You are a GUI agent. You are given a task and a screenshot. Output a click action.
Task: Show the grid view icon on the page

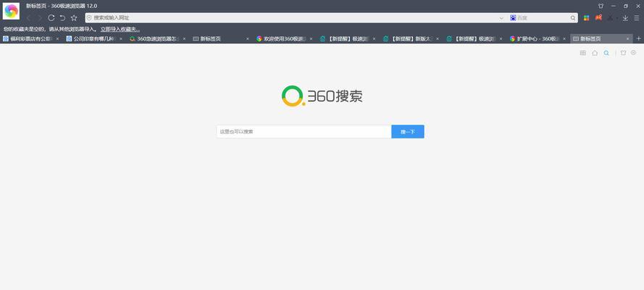(x=583, y=53)
